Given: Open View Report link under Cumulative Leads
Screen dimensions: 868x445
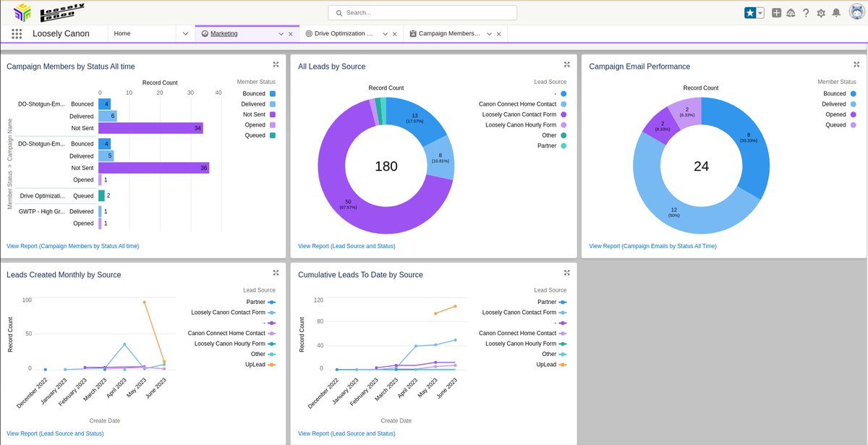Looking at the screenshot, I should coord(346,433).
